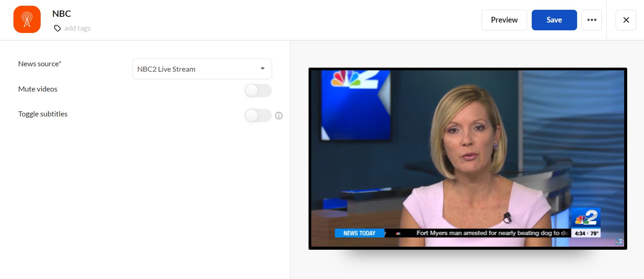Open the News source dropdown
The height and width of the screenshot is (279, 644).
[x=202, y=69]
